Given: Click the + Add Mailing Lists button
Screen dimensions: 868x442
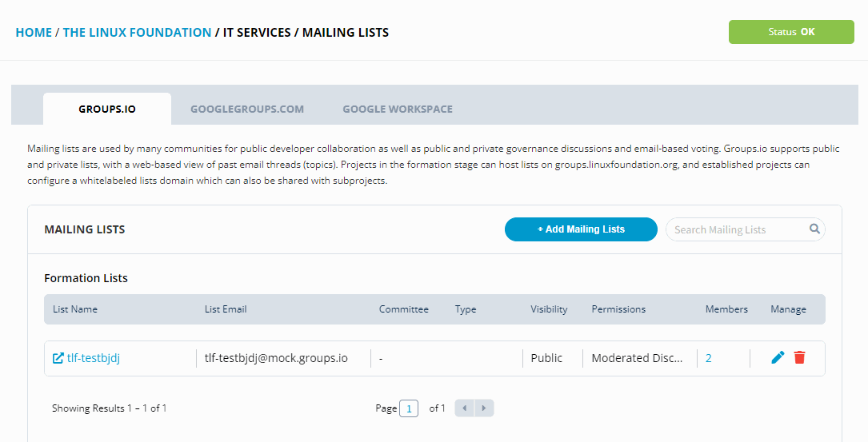Looking at the screenshot, I should 581,229.
